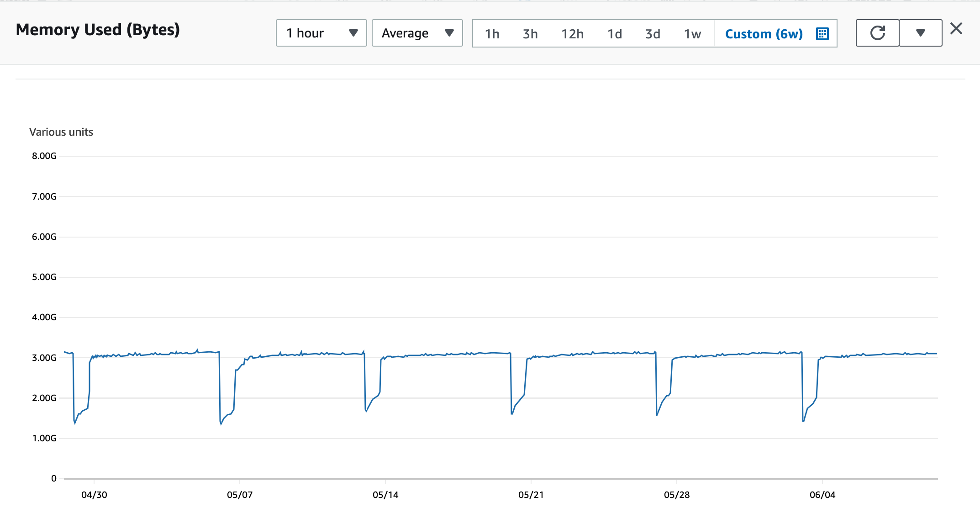The width and height of the screenshot is (980, 508).
Task: Select the 12h time range
Action: pos(573,33)
